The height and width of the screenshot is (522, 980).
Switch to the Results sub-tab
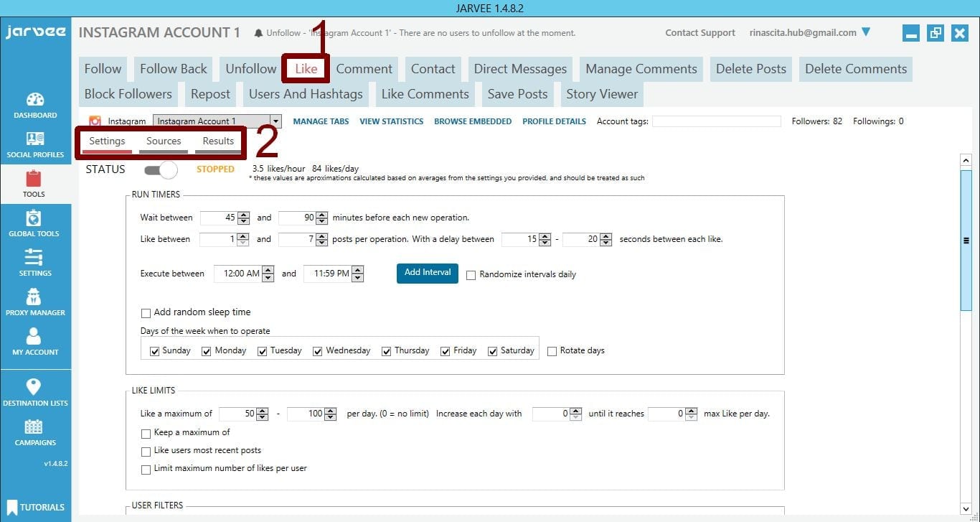click(x=218, y=141)
